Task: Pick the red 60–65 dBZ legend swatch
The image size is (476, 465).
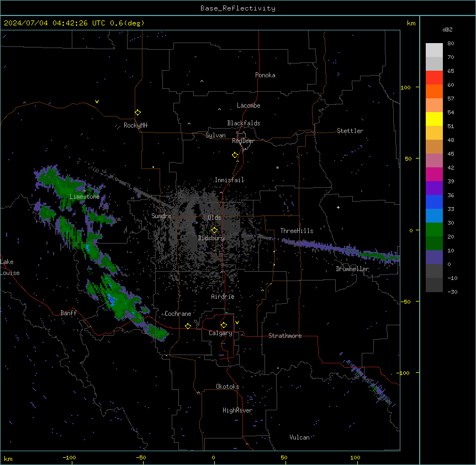Action: click(434, 77)
